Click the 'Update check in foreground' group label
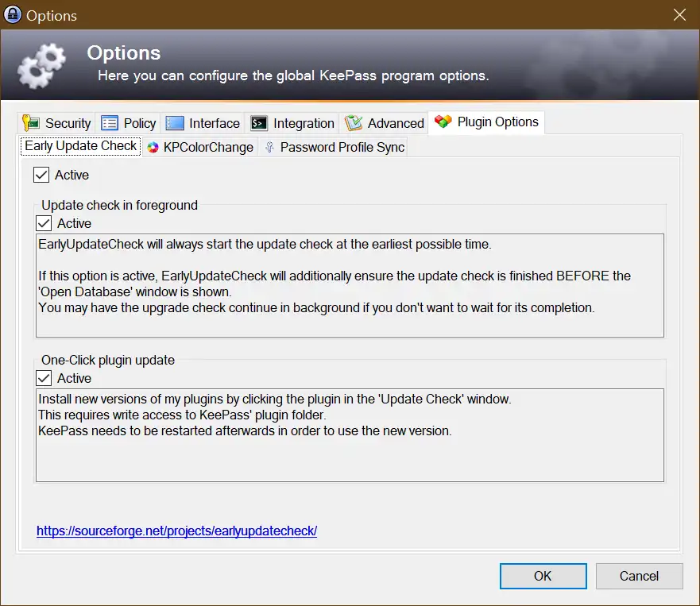Image resolution: width=700 pixels, height=606 pixels. coord(120,205)
